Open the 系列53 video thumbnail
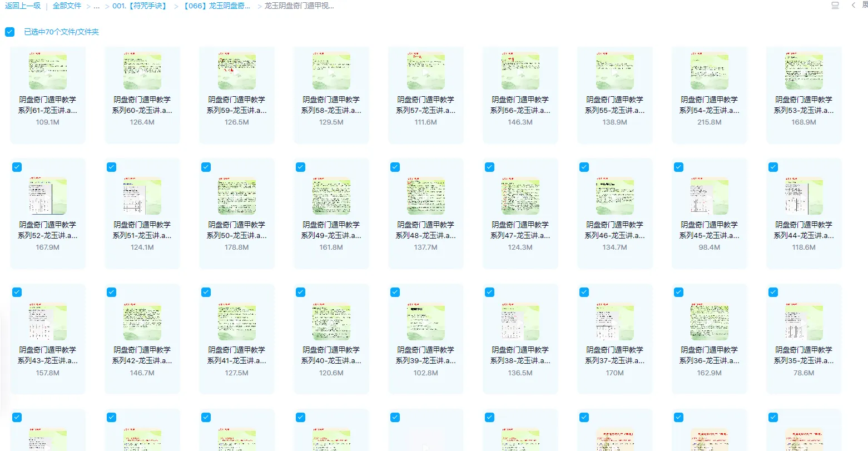 coord(804,71)
